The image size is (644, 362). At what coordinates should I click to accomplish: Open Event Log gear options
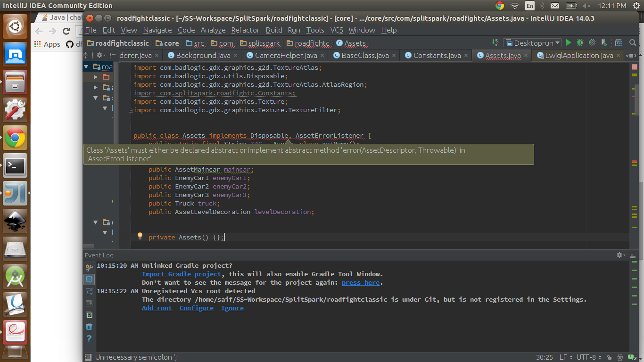(620, 255)
